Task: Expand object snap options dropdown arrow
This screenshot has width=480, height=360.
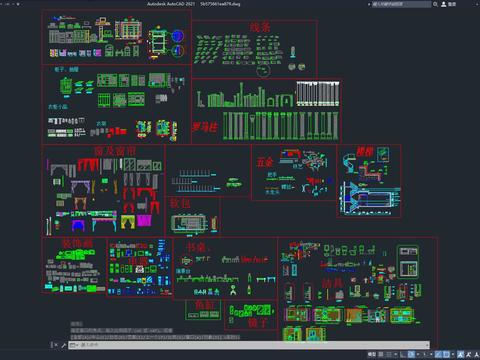Action: [x=453, y=354]
